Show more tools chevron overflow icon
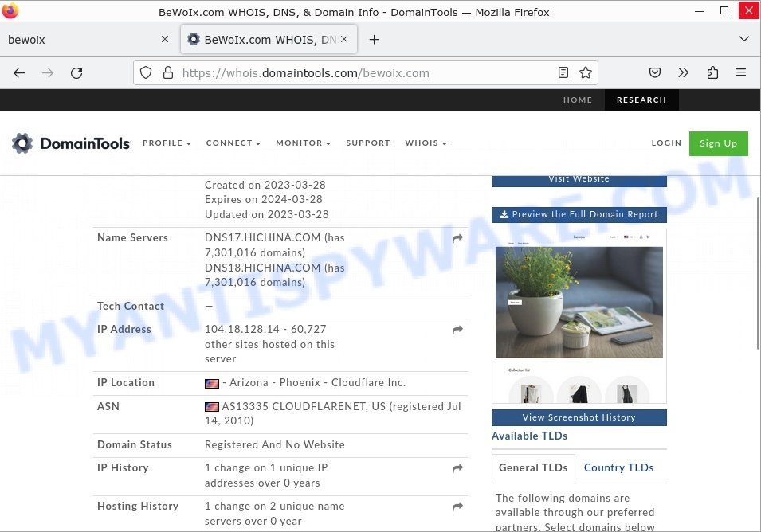This screenshot has height=532, width=761. [684, 72]
